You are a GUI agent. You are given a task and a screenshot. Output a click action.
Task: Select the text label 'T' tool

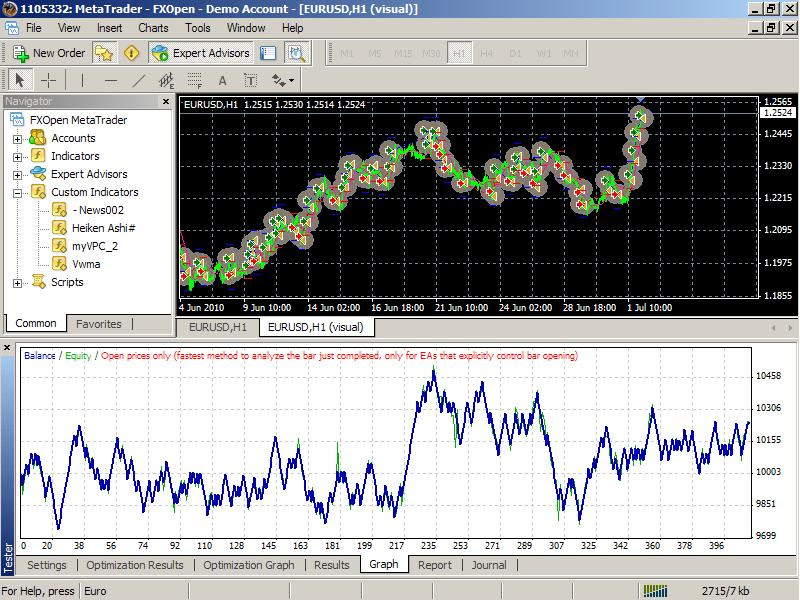(251, 80)
